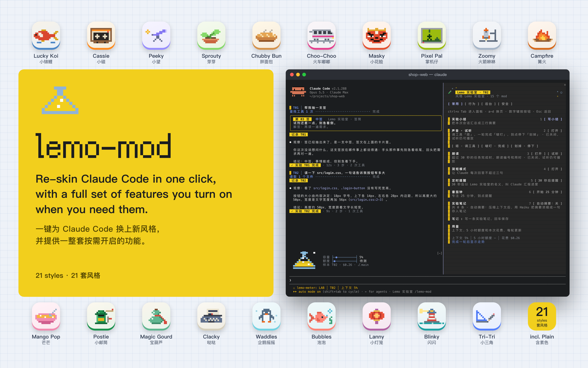Click the 写小结 button for 实验小结

(x=553, y=119)
